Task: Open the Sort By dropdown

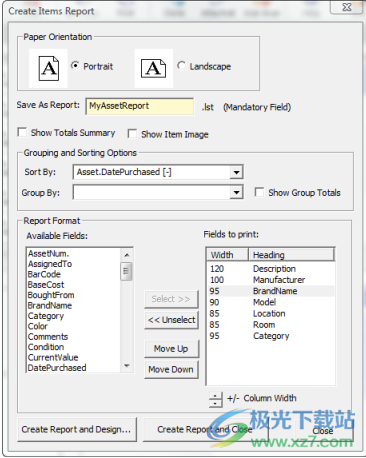Action: click(236, 172)
